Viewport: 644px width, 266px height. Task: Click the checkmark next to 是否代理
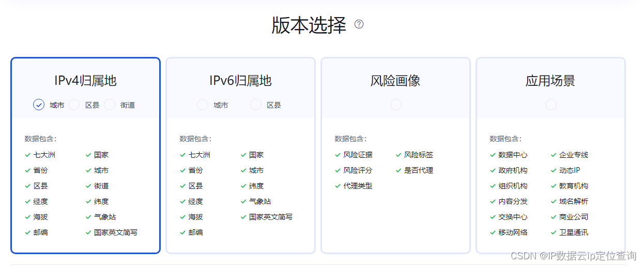(x=398, y=170)
